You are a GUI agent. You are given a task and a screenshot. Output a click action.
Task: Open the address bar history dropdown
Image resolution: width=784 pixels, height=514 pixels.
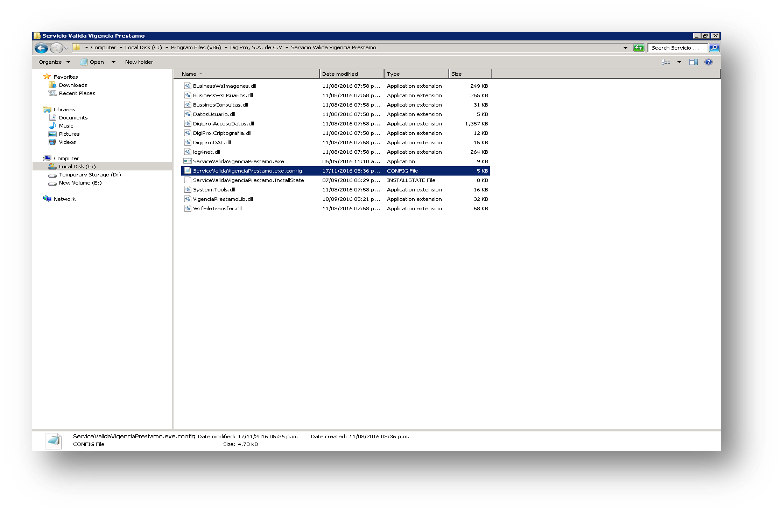[626, 47]
